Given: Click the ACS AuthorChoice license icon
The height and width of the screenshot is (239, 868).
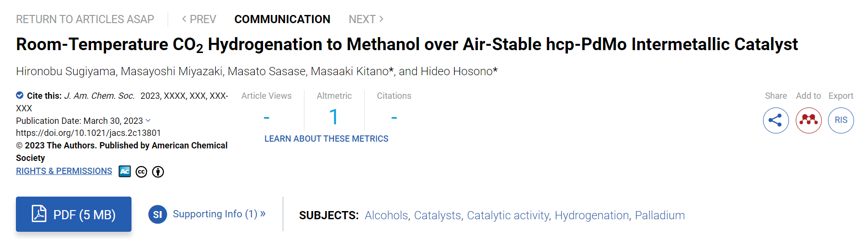Looking at the screenshot, I should 125,172.
